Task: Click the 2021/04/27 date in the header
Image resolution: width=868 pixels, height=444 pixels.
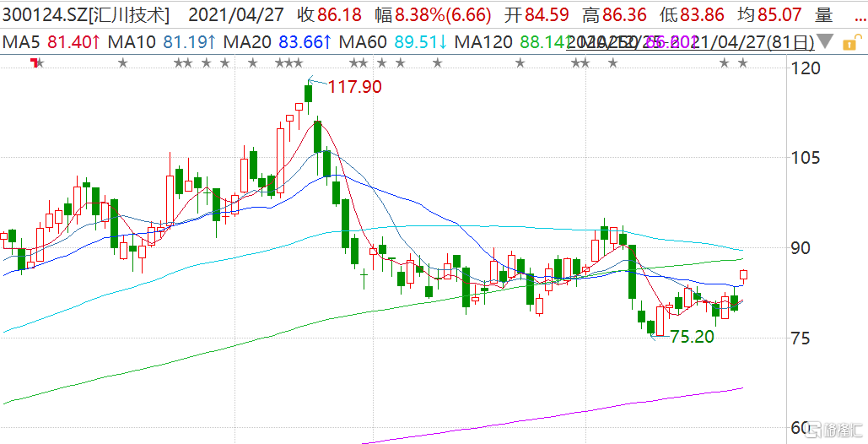Action: pyautogui.click(x=237, y=15)
